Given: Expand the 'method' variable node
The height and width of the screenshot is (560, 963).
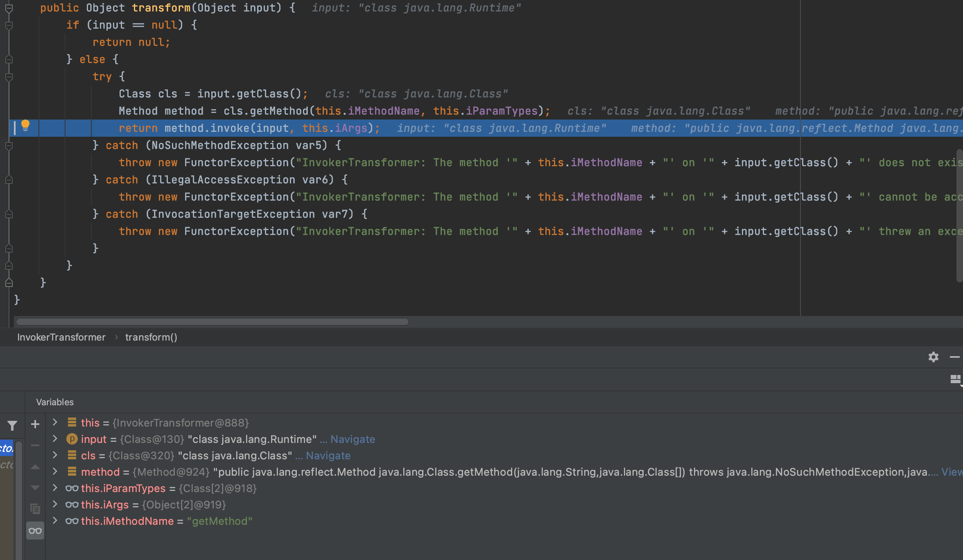Looking at the screenshot, I should pos(55,471).
